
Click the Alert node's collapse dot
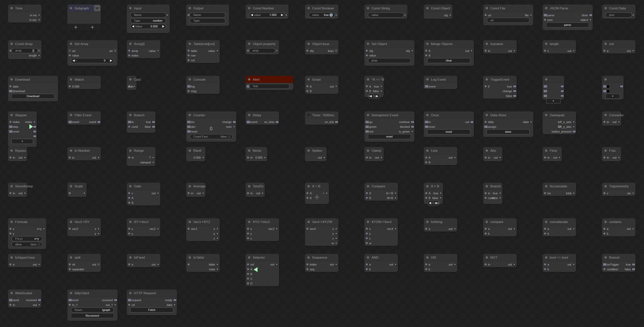[x=249, y=79]
